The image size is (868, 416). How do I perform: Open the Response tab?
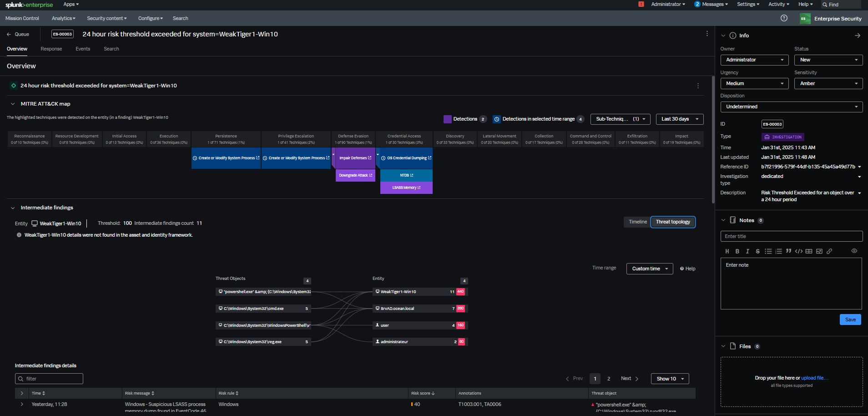51,49
